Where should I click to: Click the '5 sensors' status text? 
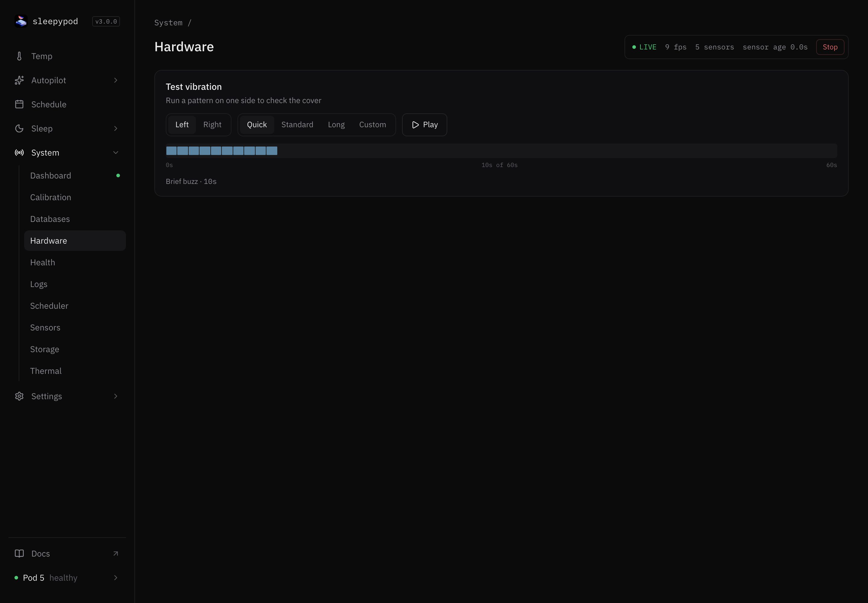pos(714,47)
